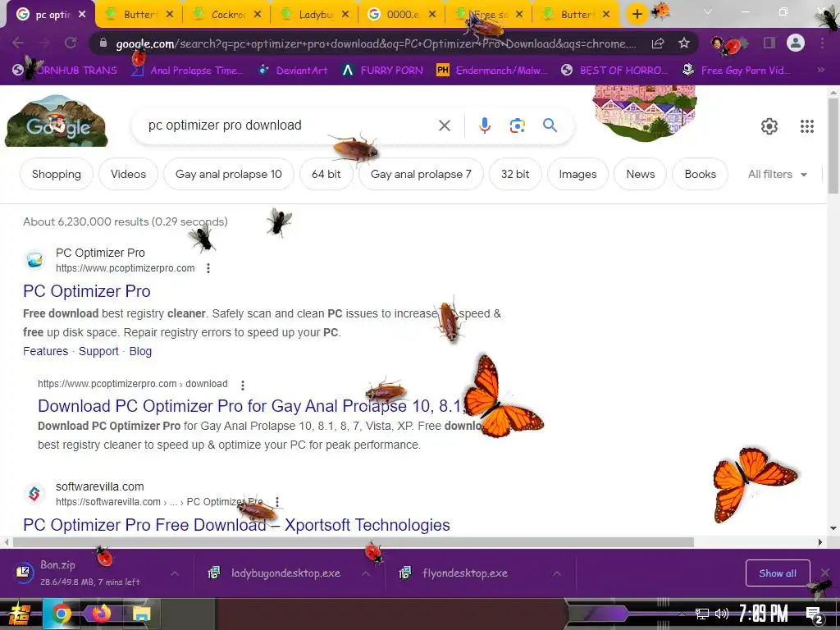Open the taskbar clock showing 7:09 PM
Screen dimensions: 840x630
764,614
